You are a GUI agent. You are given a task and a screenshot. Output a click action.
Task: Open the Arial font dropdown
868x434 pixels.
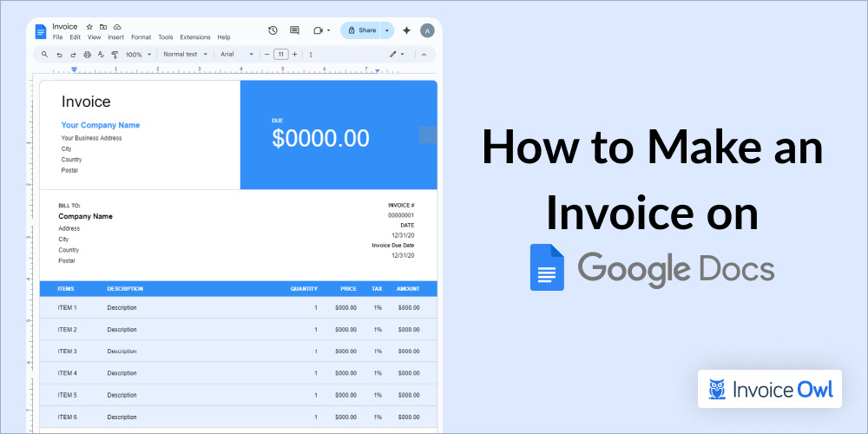point(236,54)
